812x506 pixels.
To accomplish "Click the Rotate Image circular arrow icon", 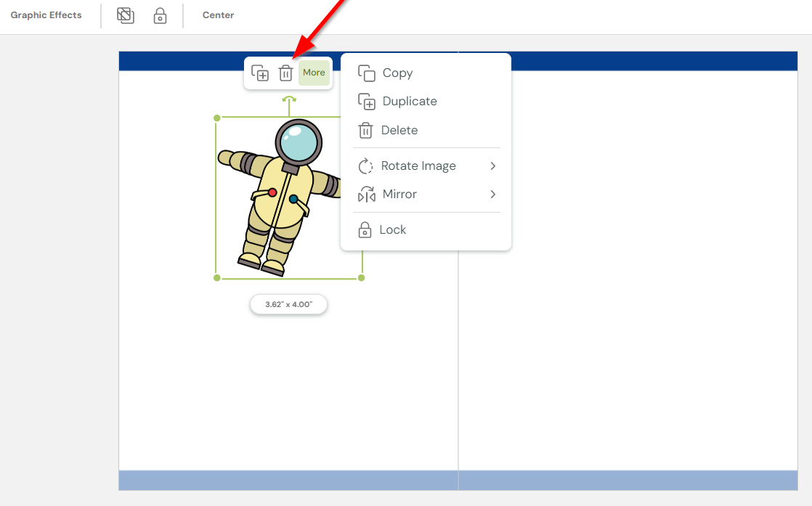I will (365, 166).
